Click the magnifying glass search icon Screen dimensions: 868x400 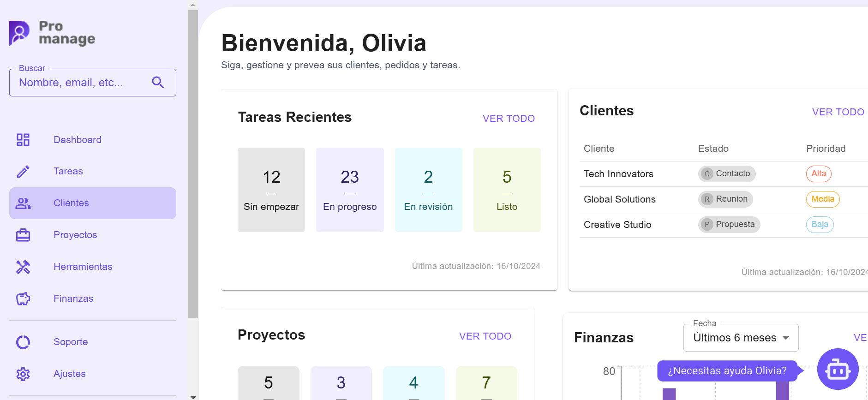click(x=158, y=83)
